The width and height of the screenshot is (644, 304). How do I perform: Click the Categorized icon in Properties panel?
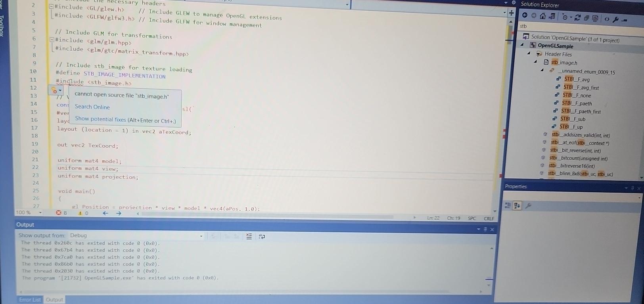pos(508,205)
